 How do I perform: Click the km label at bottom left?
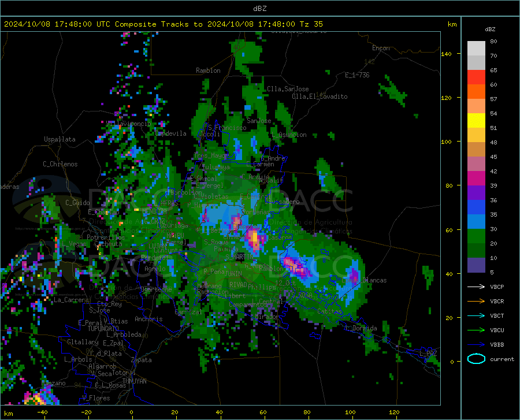point(8,414)
